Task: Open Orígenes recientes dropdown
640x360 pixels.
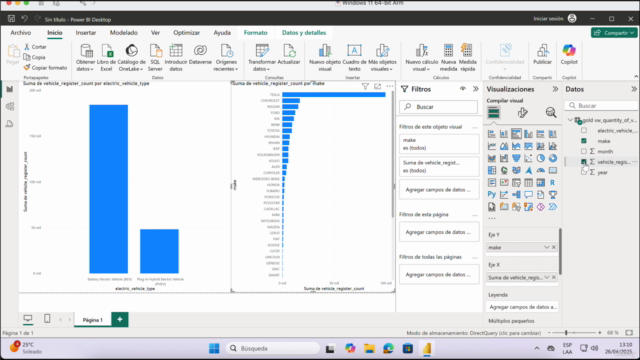Action: [x=226, y=58]
